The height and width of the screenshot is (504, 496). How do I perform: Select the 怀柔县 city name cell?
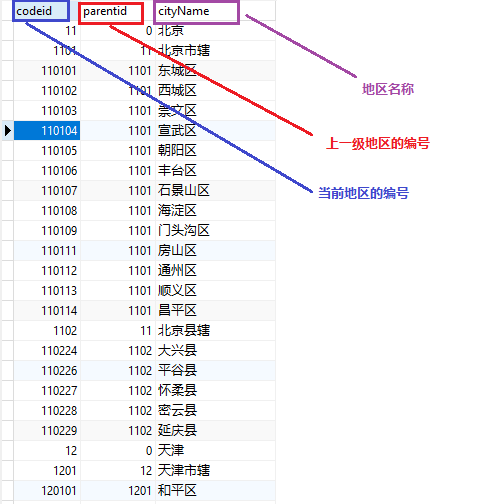click(215, 390)
